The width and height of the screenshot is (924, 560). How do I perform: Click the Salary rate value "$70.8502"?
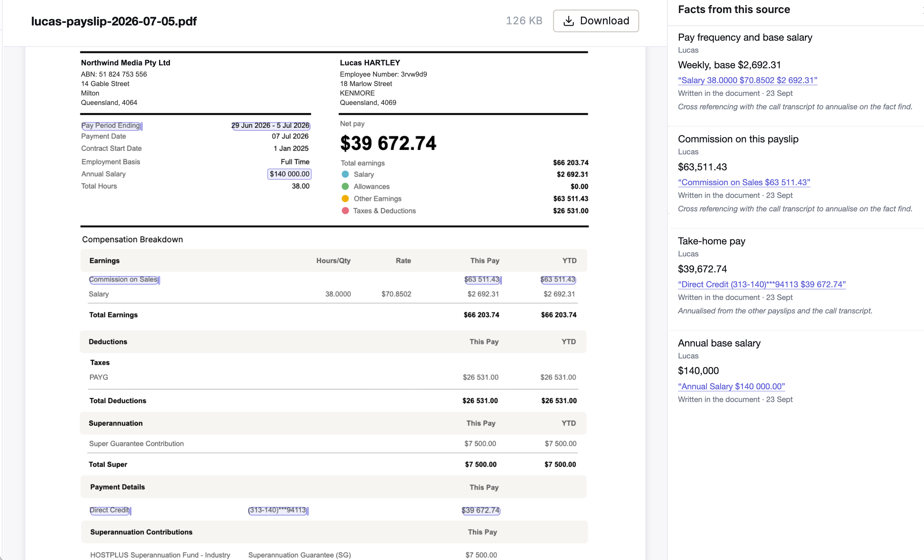(396, 294)
